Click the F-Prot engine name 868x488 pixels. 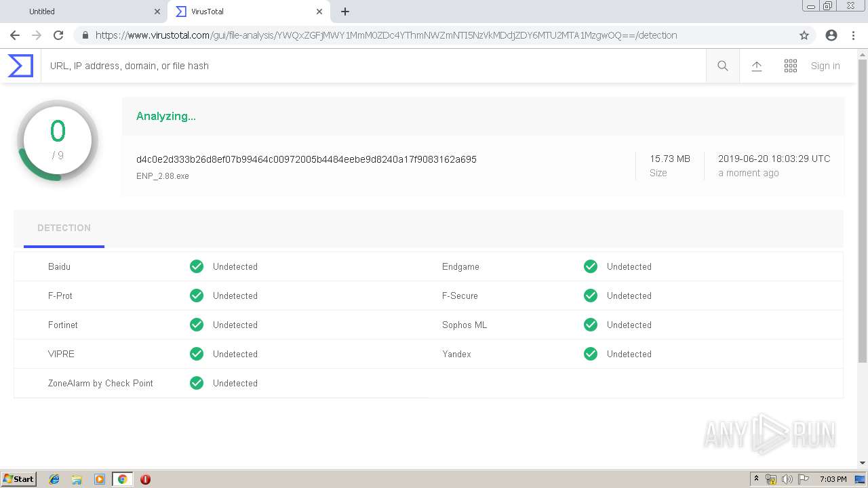pyautogui.click(x=60, y=296)
